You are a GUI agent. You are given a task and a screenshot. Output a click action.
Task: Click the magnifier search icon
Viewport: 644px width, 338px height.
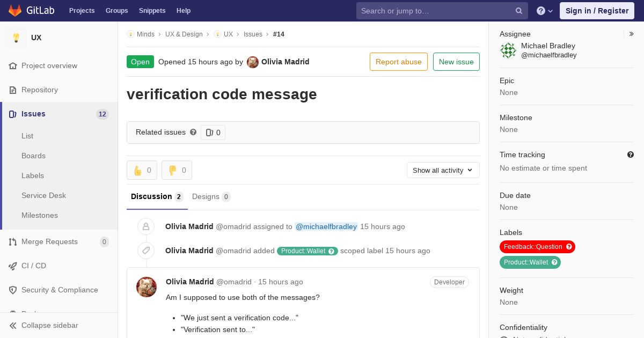(519, 11)
